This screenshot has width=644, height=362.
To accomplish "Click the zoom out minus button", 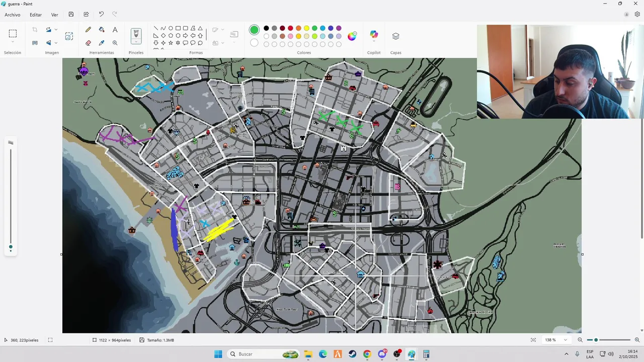I will tap(580, 340).
